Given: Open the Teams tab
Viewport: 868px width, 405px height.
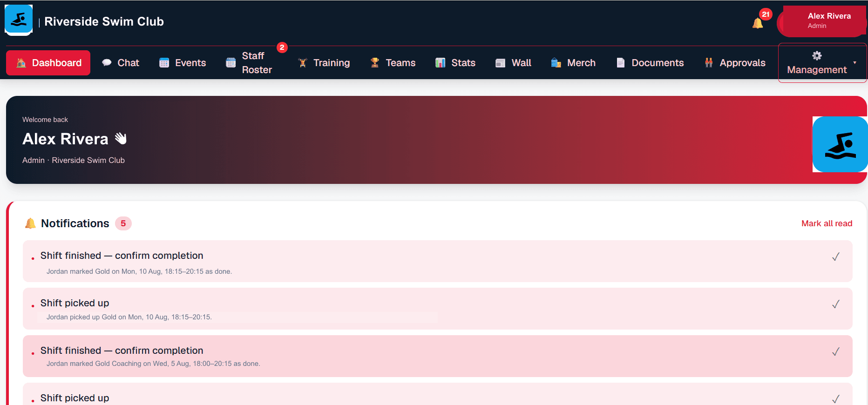Looking at the screenshot, I should (x=393, y=63).
